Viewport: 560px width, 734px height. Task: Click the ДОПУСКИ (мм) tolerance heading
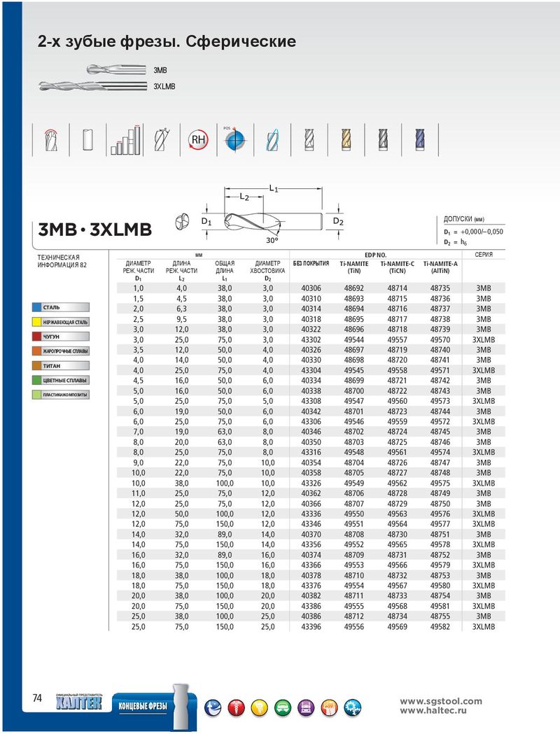[464, 219]
